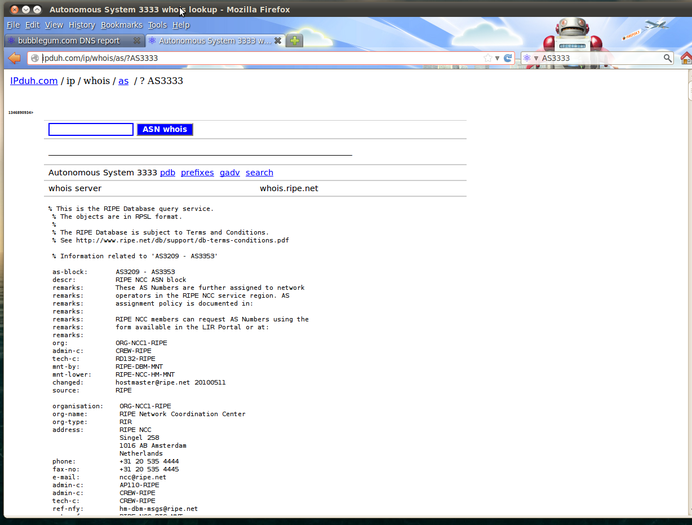Click the whois.ripe.net server value
This screenshot has height=525, width=692.
289,188
